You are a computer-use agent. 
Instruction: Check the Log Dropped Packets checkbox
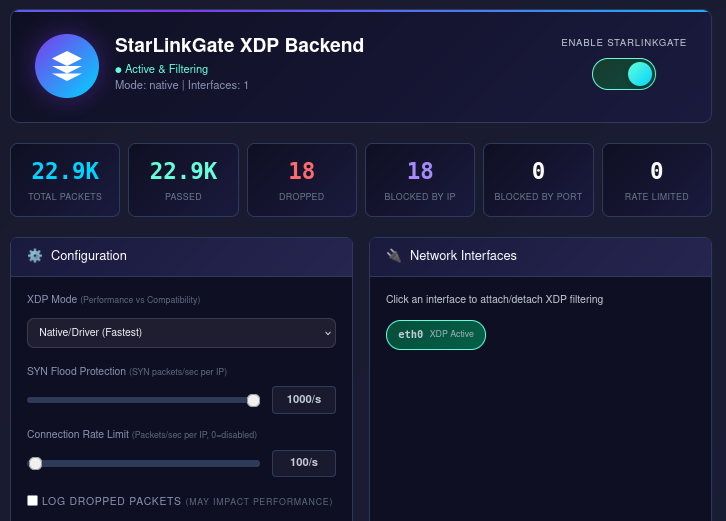[33, 501]
